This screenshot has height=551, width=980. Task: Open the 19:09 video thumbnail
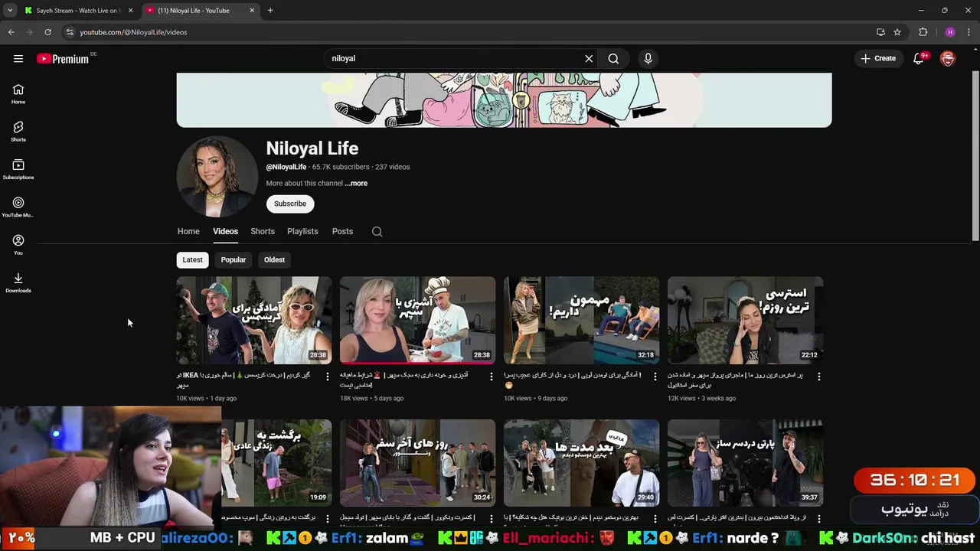276,463
